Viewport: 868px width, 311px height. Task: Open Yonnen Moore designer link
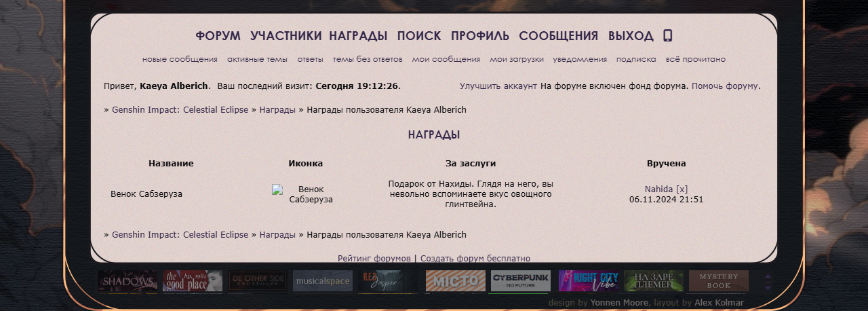pos(620,303)
